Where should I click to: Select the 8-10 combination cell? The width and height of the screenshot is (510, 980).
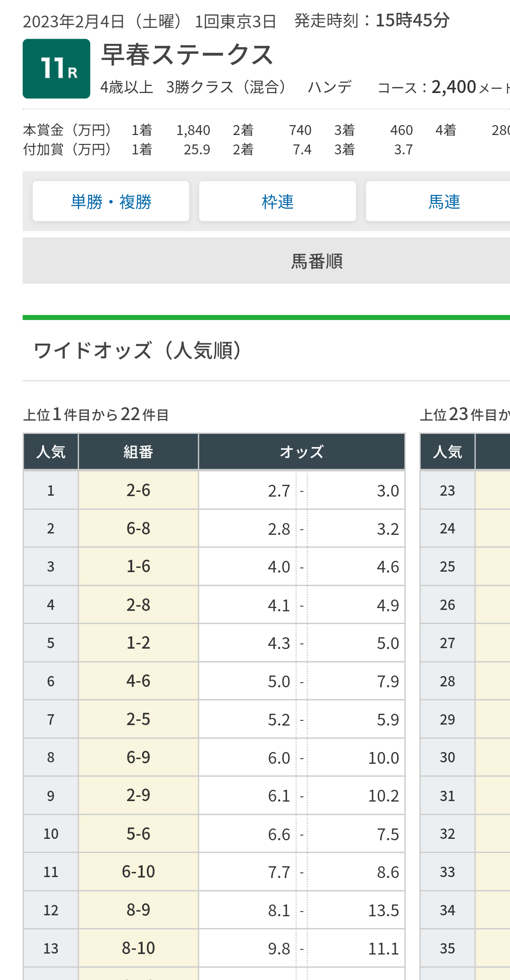tap(138, 948)
